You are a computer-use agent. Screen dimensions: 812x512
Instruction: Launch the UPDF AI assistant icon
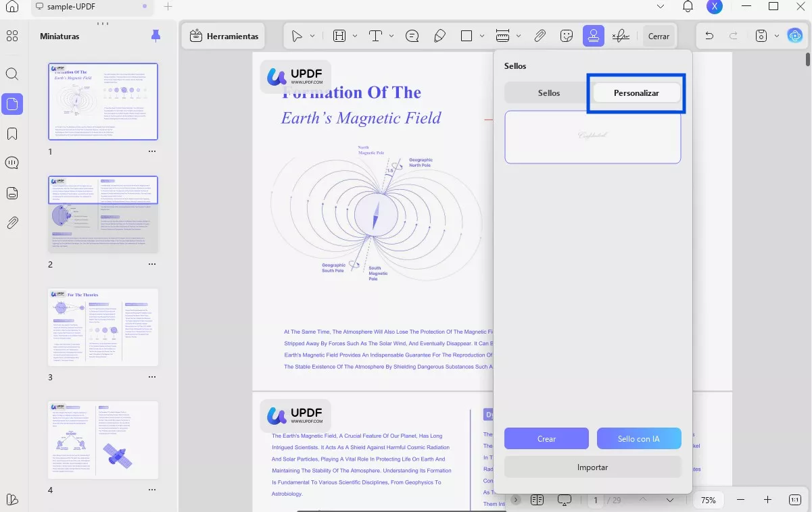(x=795, y=36)
